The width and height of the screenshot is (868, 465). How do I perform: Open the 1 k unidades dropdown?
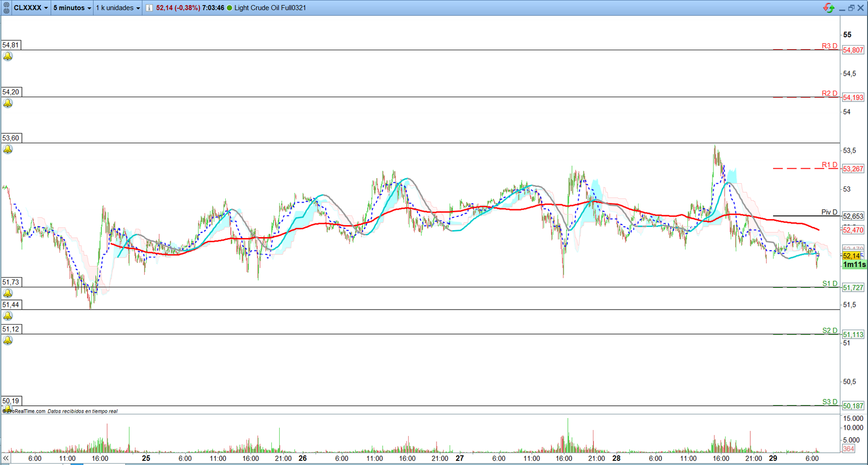(118, 8)
